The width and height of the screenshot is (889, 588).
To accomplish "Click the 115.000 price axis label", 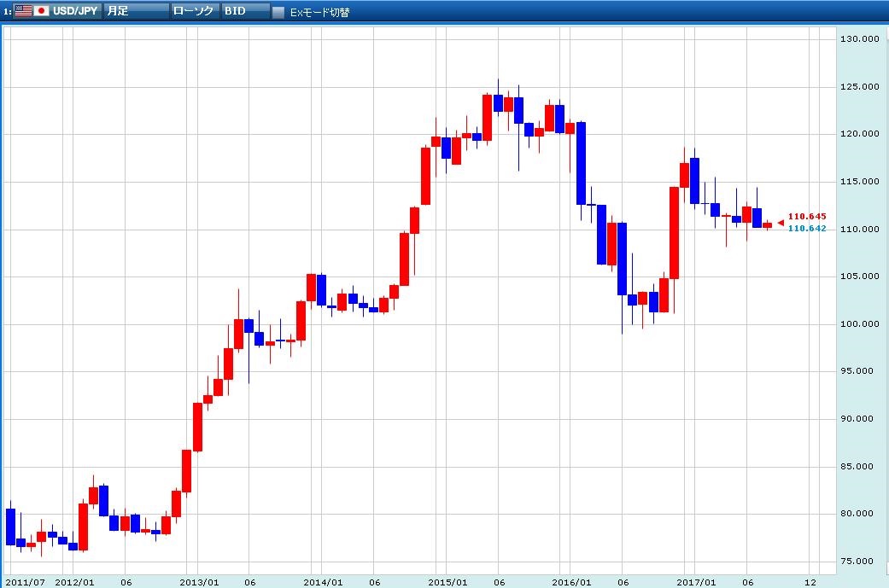I will pyautogui.click(x=859, y=181).
